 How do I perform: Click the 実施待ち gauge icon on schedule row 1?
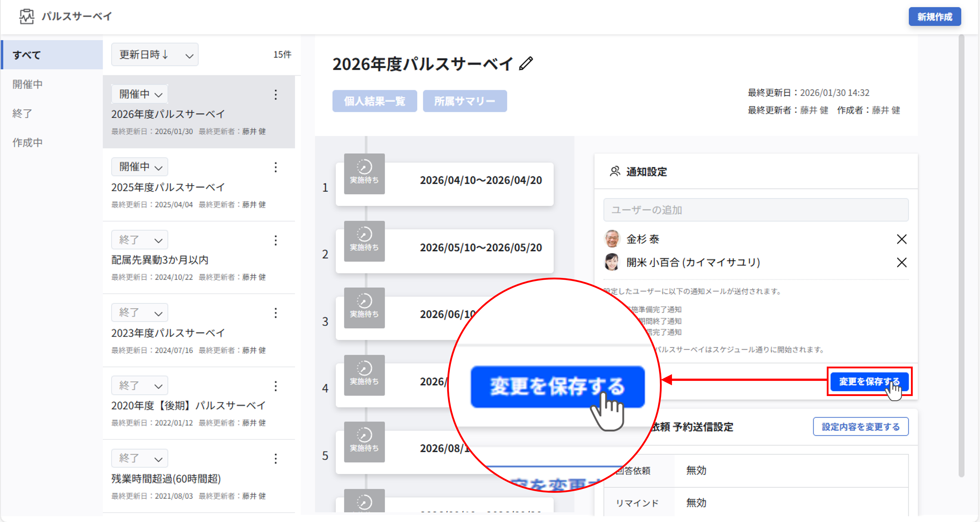pos(364,174)
